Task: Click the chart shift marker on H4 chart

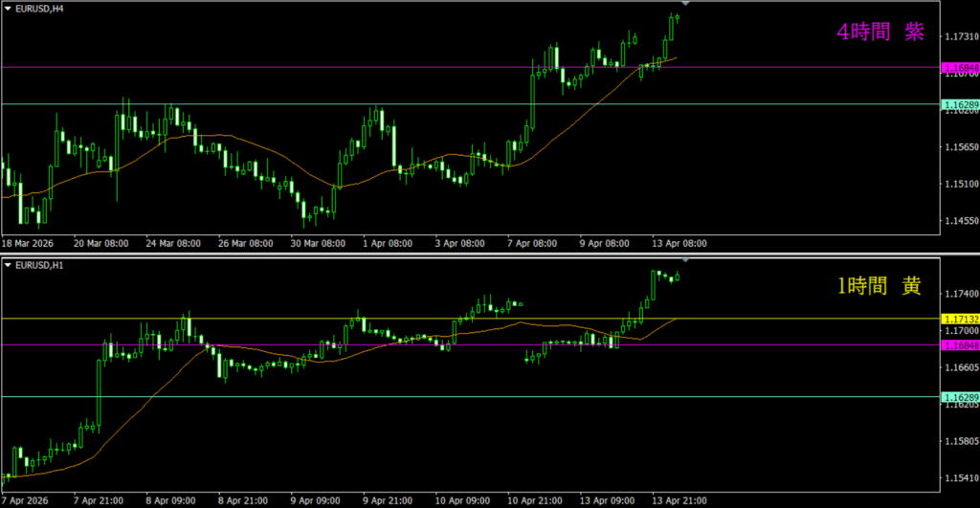Action: pyautogui.click(x=684, y=5)
